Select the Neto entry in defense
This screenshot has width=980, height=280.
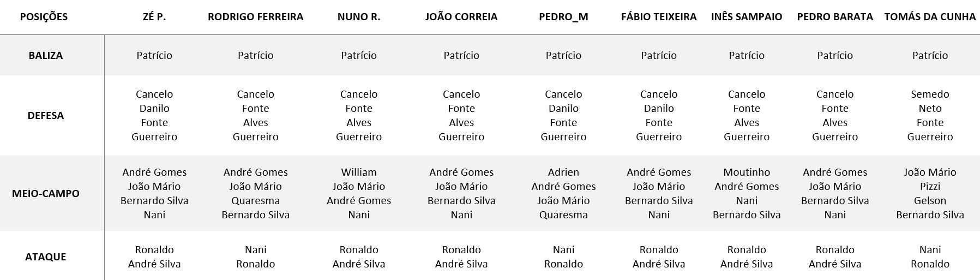coord(930,109)
